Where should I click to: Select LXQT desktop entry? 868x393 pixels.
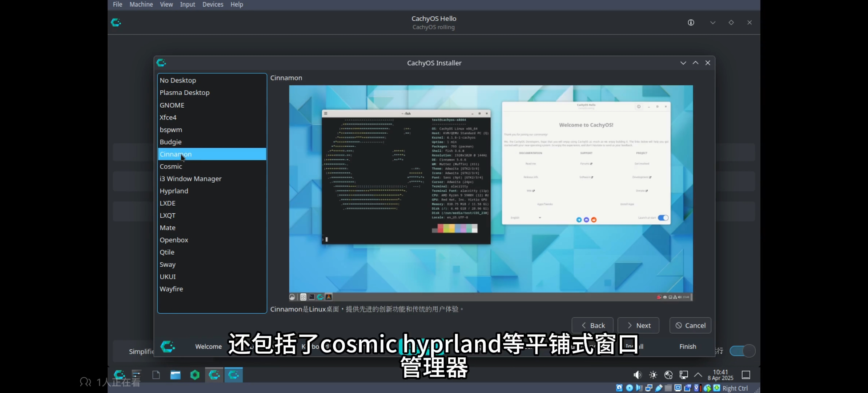[x=212, y=215]
